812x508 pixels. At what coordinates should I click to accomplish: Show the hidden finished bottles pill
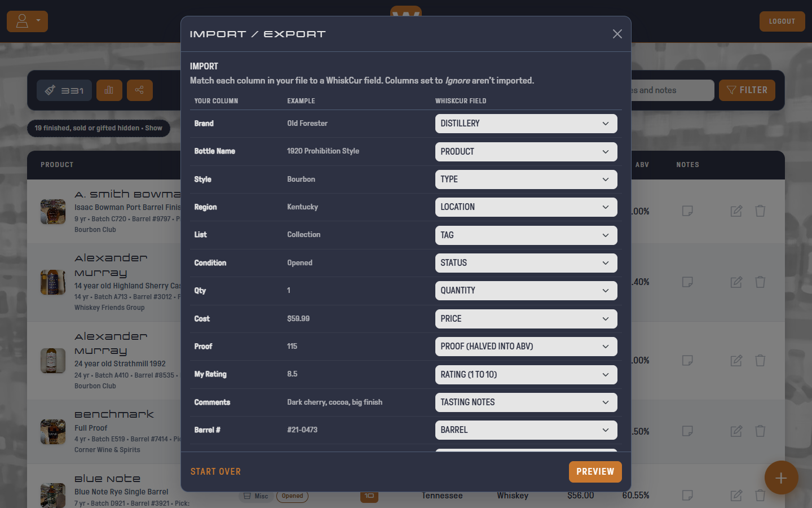click(99, 128)
